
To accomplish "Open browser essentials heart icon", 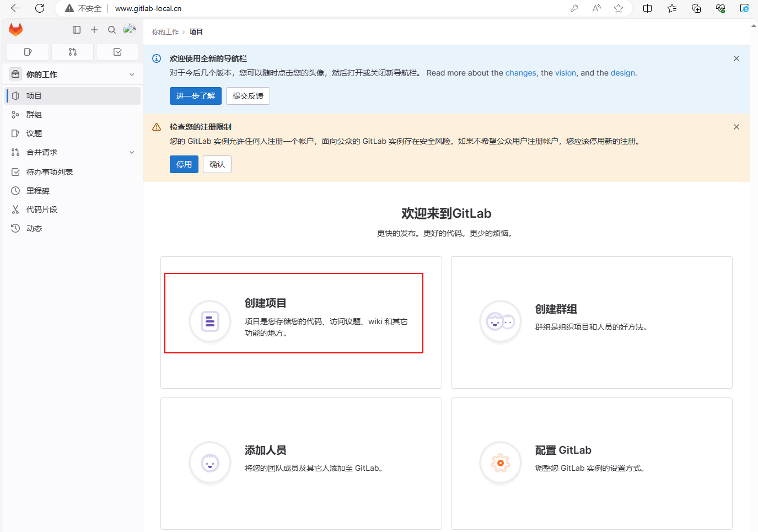I will (x=721, y=8).
